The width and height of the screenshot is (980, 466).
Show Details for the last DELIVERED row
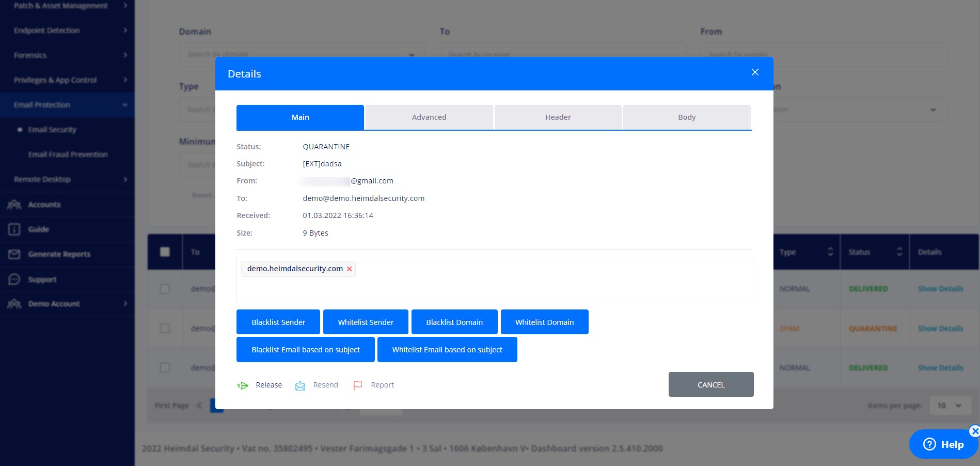[x=940, y=368]
